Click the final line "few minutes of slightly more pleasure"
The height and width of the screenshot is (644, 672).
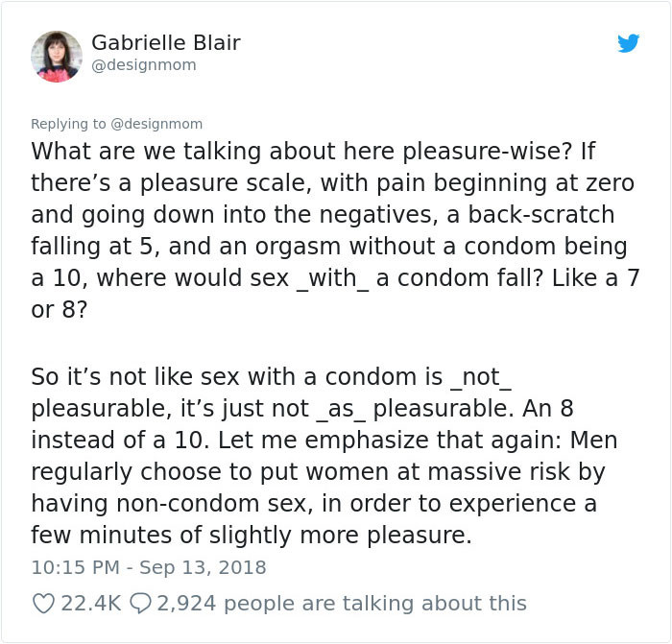pos(252,535)
